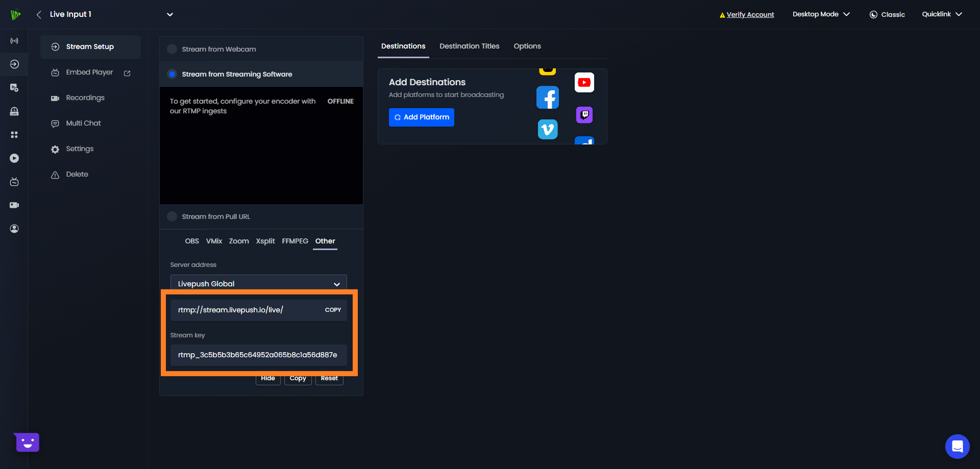The image size is (980, 469).
Task: Open Recordings in the side menu
Action: pyautogui.click(x=85, y=97)
